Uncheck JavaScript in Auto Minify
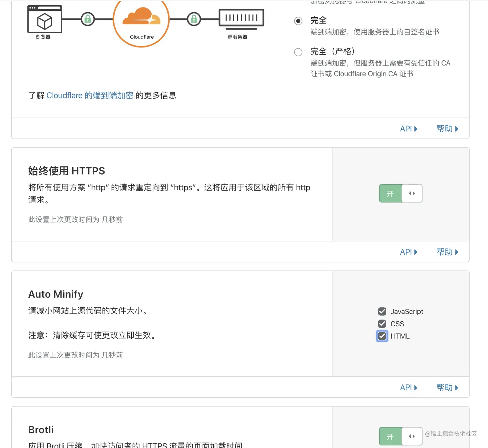The height and width of the screenshot is (448, 488). tap(382, 311)
